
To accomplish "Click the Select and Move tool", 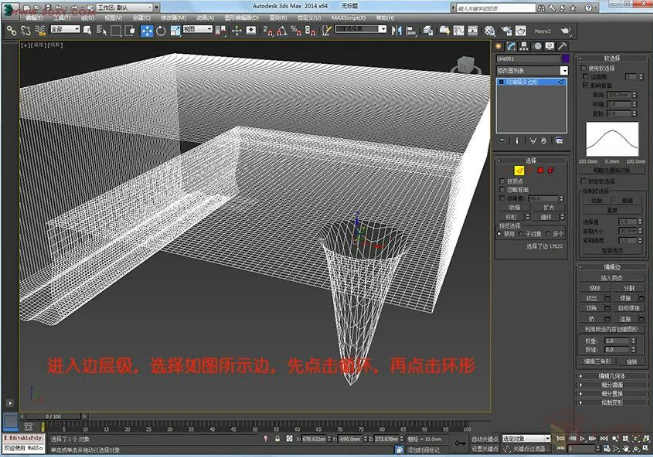I will pos(146,30).
